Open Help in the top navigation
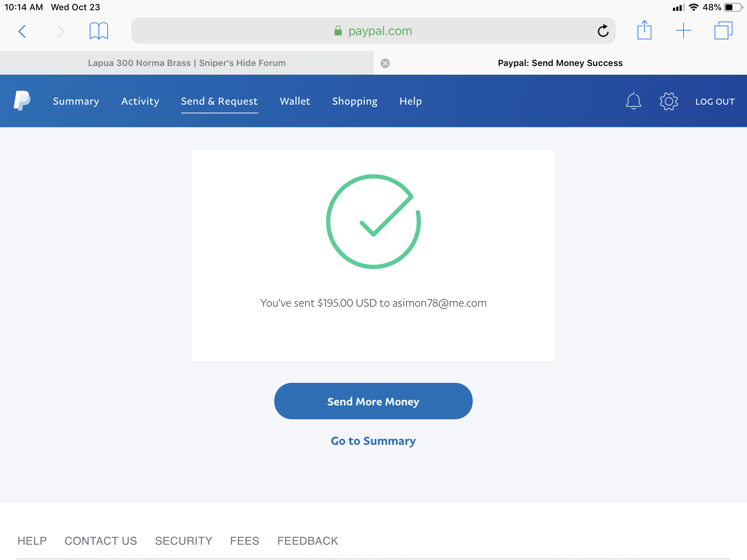Screen dimensions: 747x560 [410, 101]
